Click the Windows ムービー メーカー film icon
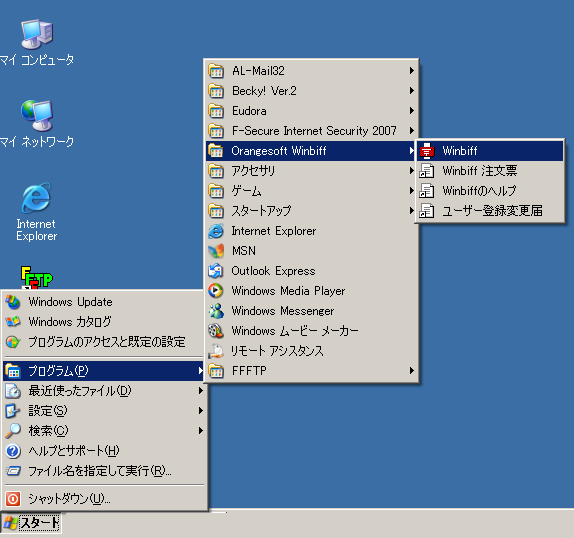This screenshot has width=574, height=538. point(216,331)
